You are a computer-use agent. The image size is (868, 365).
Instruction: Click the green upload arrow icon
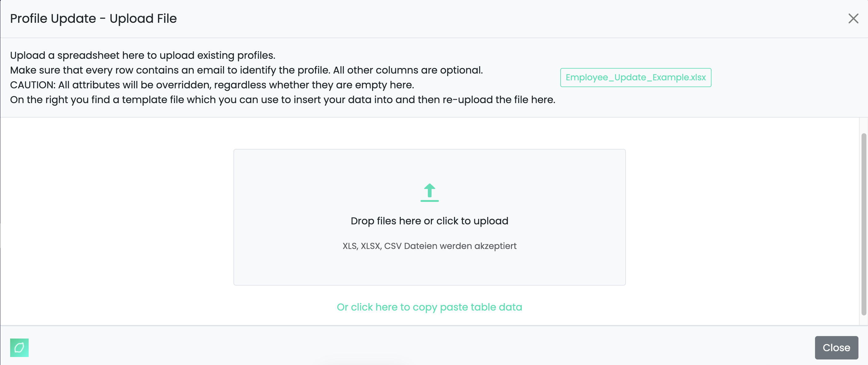pyautogui.click(x=429, y=192)
